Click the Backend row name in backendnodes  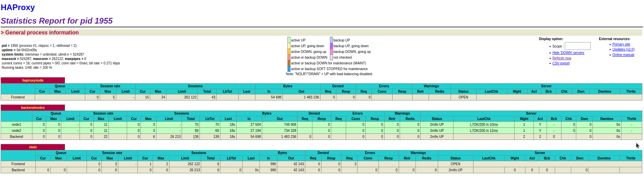pos(17,137)
